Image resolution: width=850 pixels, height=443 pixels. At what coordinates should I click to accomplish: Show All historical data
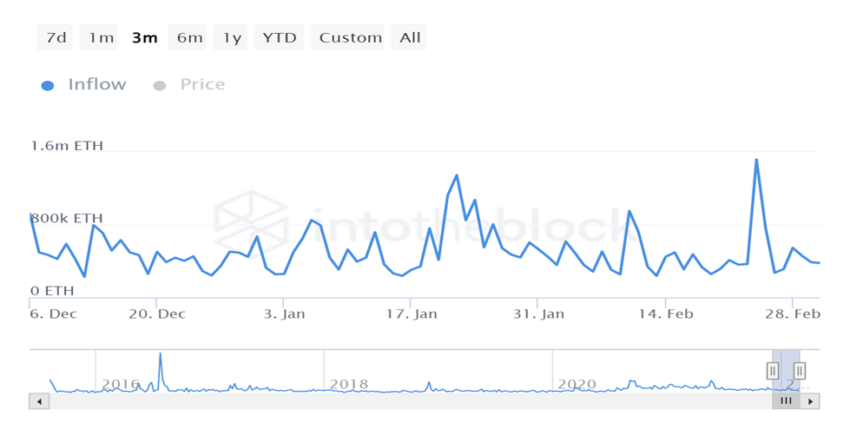tap(409, 37)
